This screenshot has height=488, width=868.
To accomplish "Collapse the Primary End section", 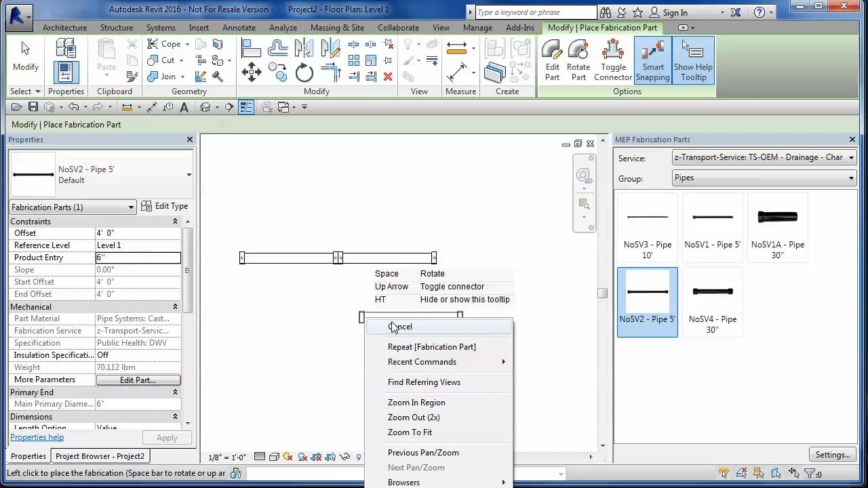I will (x=176, y=392).
